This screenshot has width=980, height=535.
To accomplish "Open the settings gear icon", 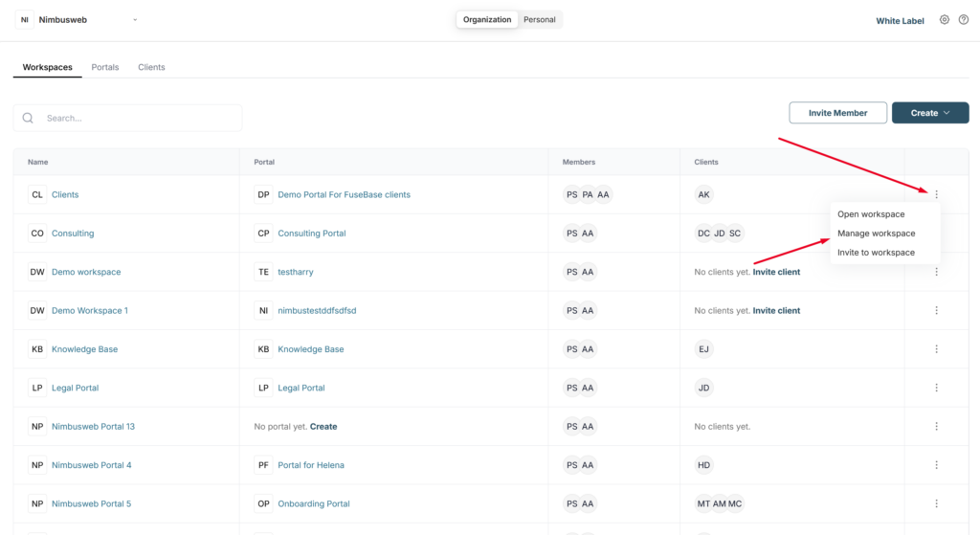I will click(x=945, y=20).
